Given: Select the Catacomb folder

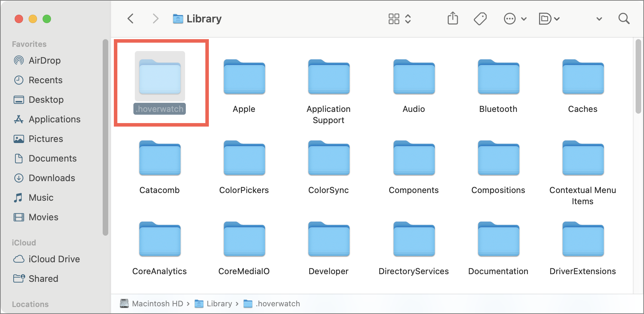Looking at the screenshot, I should (160, 167).
